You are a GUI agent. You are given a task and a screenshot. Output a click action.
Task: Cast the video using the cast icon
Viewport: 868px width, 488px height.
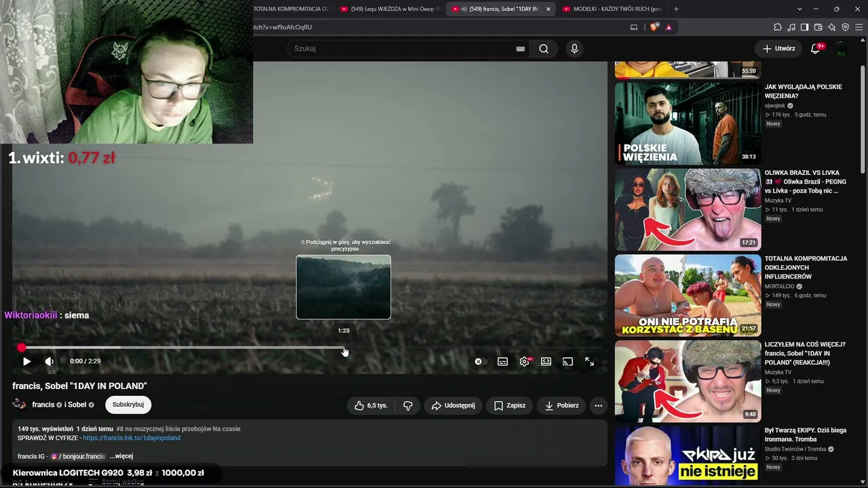pos(568,362)
